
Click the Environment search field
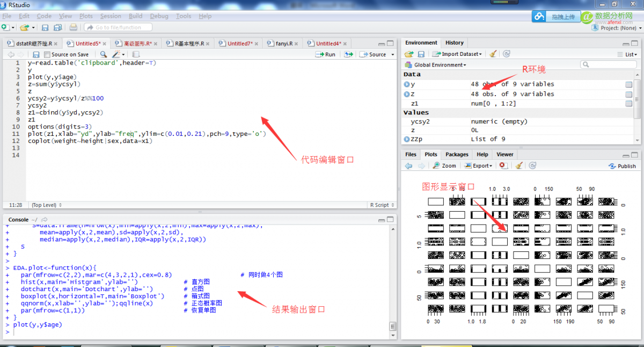click(609, 64)
